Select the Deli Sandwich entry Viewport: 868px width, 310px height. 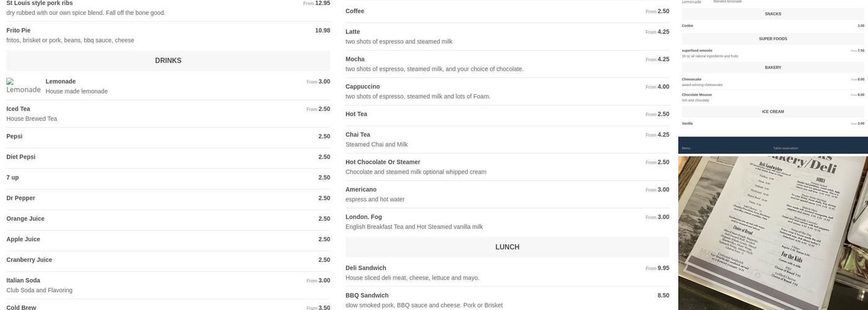[507, 273]
